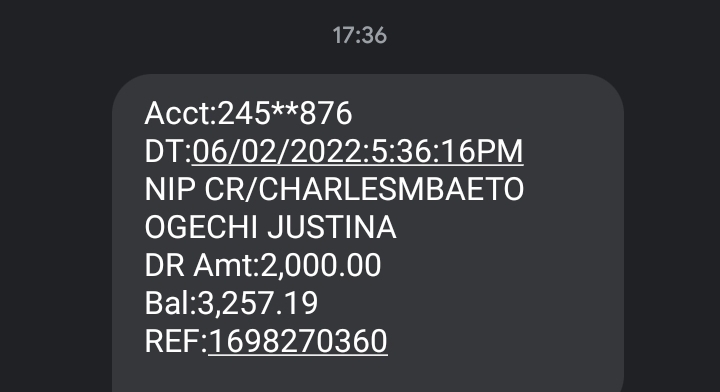Click the word OGECHI in the message
This screenshot has height=392, width=720.
[x=201, y=228]
